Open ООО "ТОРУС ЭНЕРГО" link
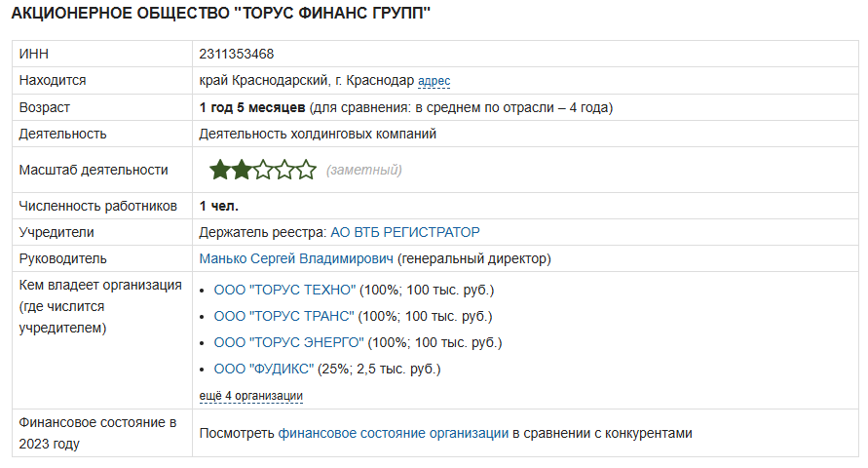 [289, 342]
